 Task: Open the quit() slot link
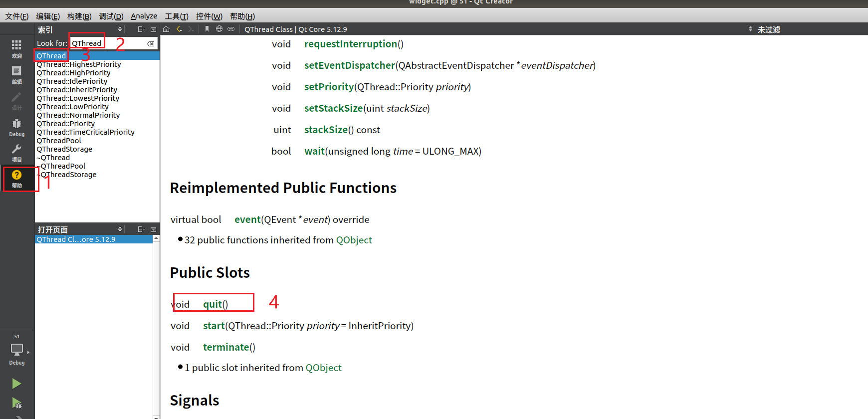tap(213, 304)
